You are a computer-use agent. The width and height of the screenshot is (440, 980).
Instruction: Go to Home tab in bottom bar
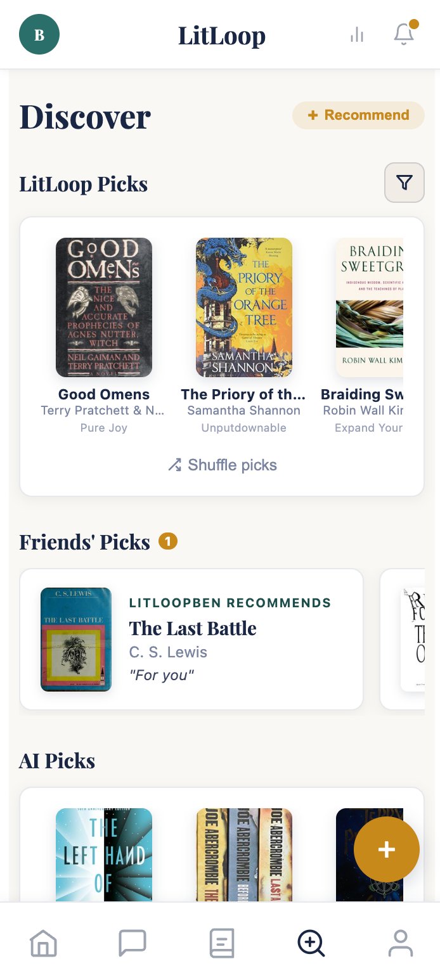[44, 943]
